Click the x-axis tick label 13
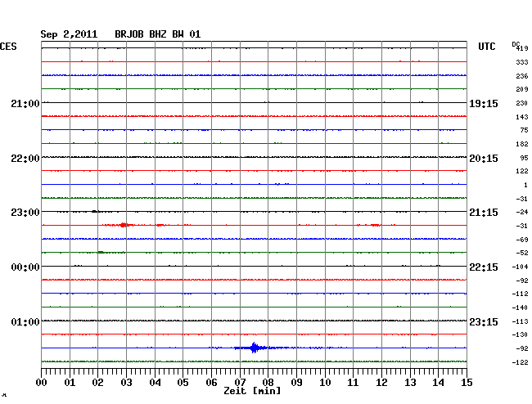 click(x=410, y=383)
